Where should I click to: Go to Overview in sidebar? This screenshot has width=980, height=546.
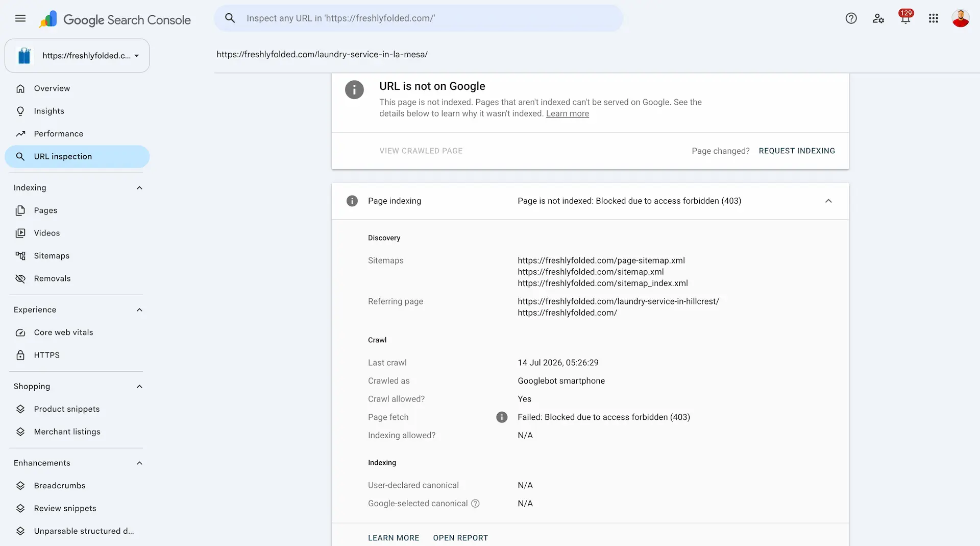pyautogui.click(x=77, y=88)
